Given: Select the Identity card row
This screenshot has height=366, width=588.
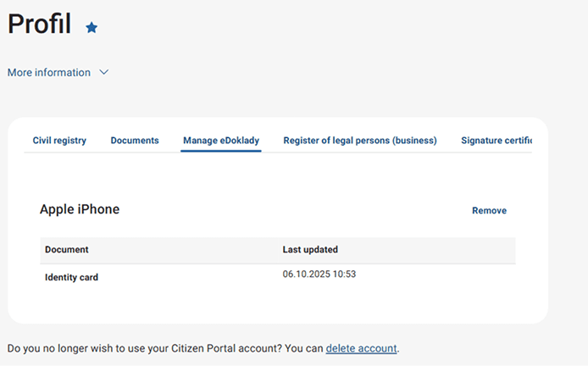Looking at the screenshot, I should [71, 277].
